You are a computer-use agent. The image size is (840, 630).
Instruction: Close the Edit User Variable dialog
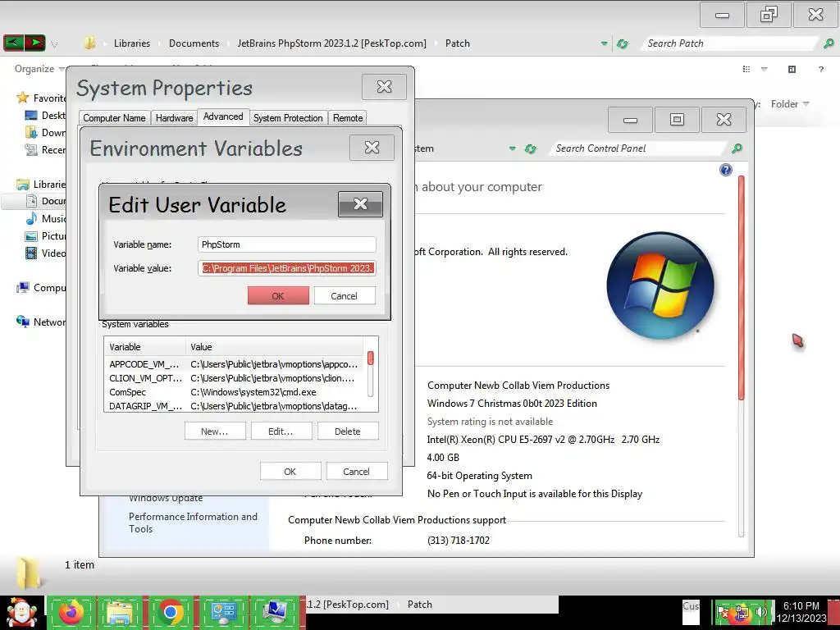point(361,204)
